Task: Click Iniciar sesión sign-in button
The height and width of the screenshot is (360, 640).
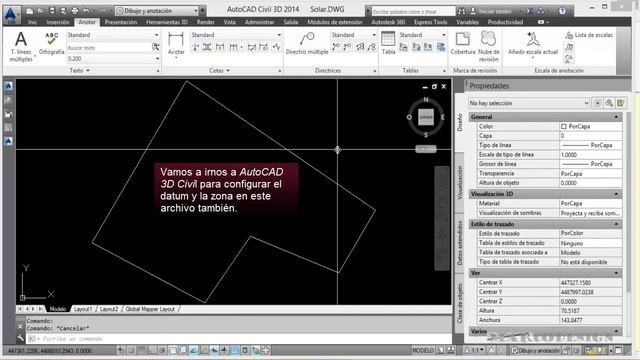Action: coord(490,11)
